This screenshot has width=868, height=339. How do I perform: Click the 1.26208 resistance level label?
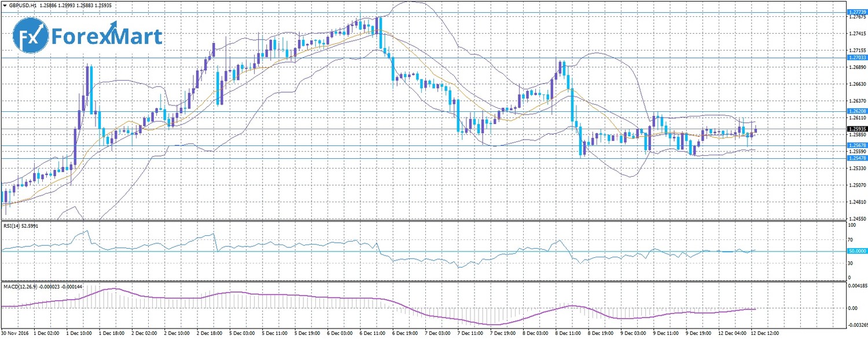click(x=856, y=111)
